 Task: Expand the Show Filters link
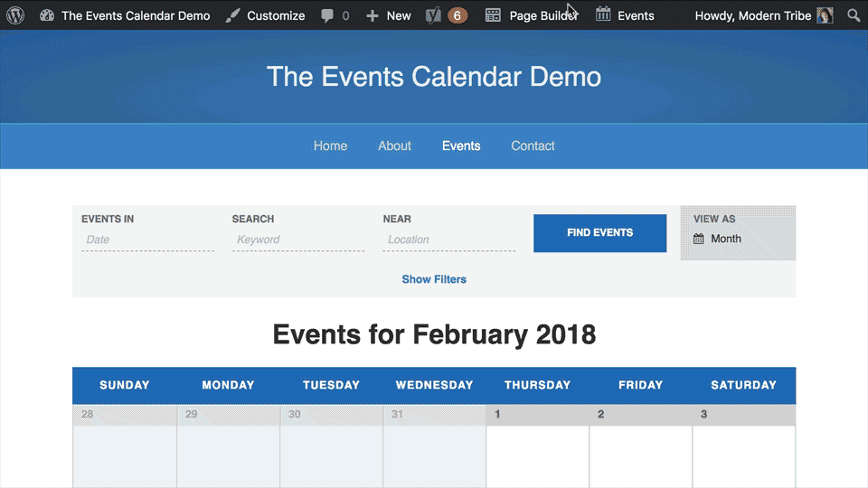pos(434,279)
